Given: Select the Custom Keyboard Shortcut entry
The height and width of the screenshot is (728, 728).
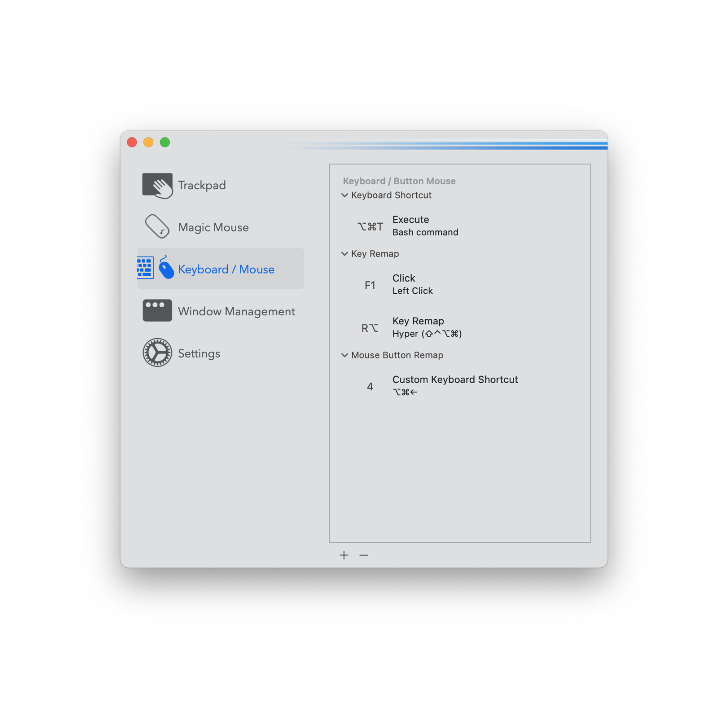Looking at the screenshot, I should [455, 385].
